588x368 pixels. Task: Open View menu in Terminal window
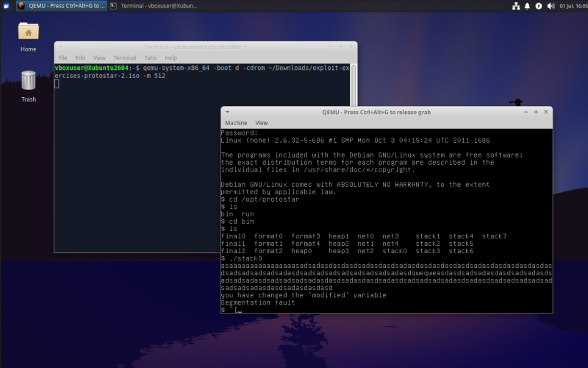99,58
